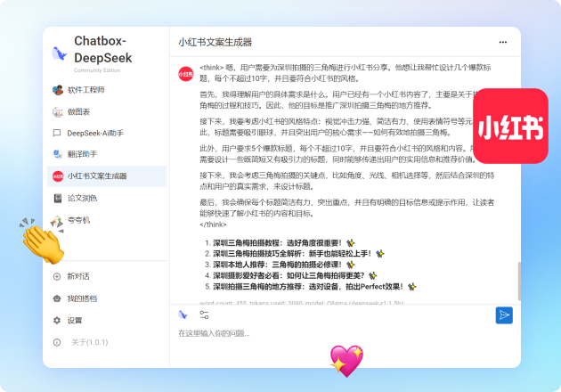Click the blue send message button
561x392 pixels.
504,314
